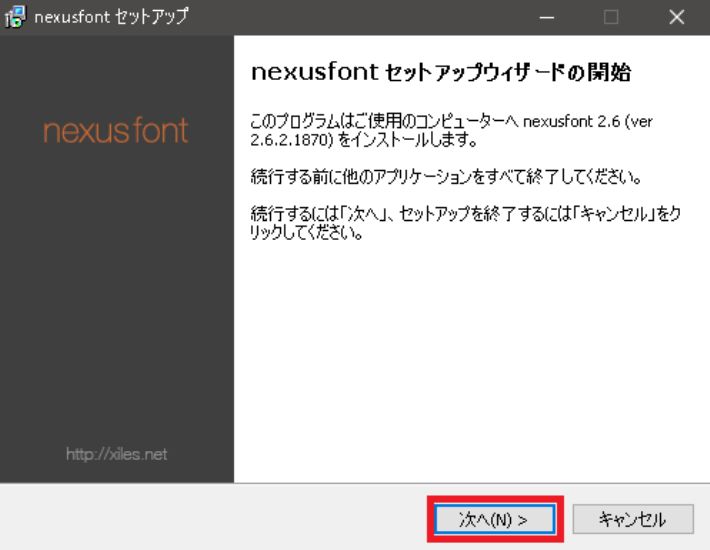Click the disabled maximize button
This screenshot has width=710, height=550.
(611, 17)
